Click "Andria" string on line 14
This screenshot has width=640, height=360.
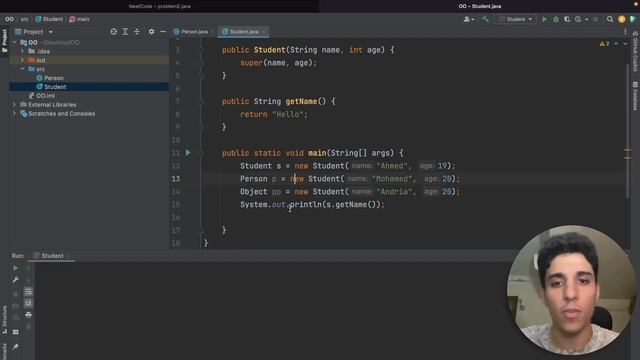click(394, 191)
